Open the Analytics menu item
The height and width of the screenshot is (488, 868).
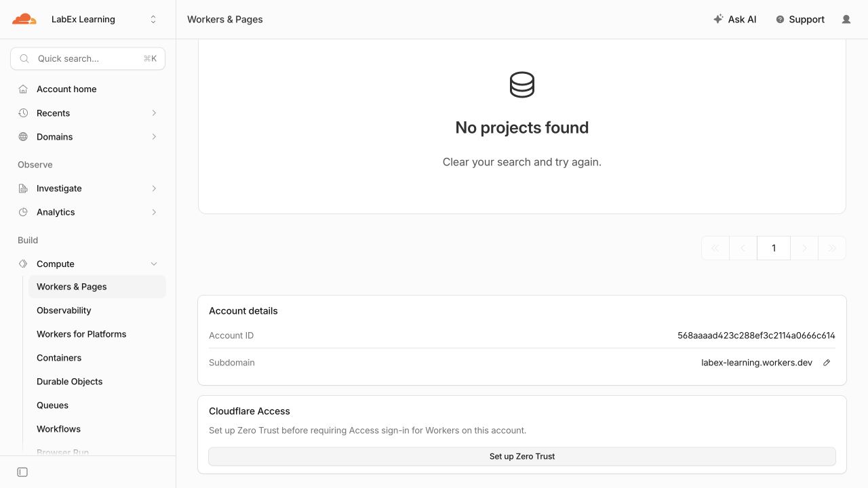(87, 212)
